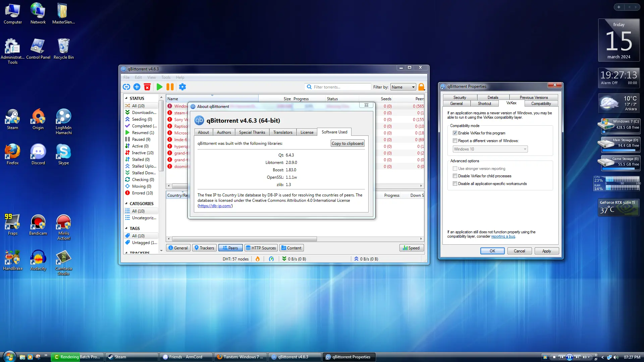Pause torrents with orange pause icon

point(170,87)
